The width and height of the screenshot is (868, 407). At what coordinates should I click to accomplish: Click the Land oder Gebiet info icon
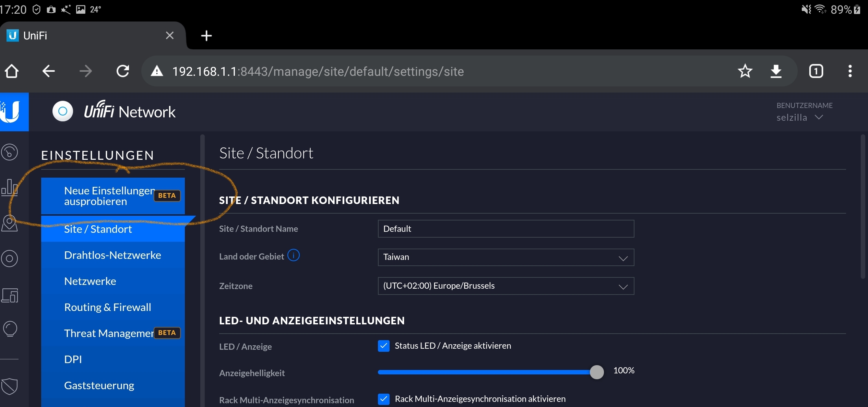point(293,255)
